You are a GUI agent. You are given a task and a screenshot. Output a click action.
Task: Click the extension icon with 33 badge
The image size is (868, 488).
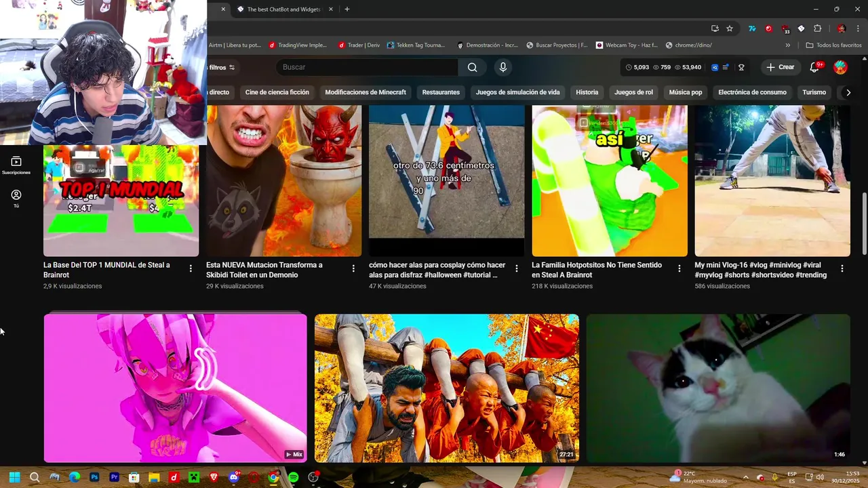[x=785, y=29]
